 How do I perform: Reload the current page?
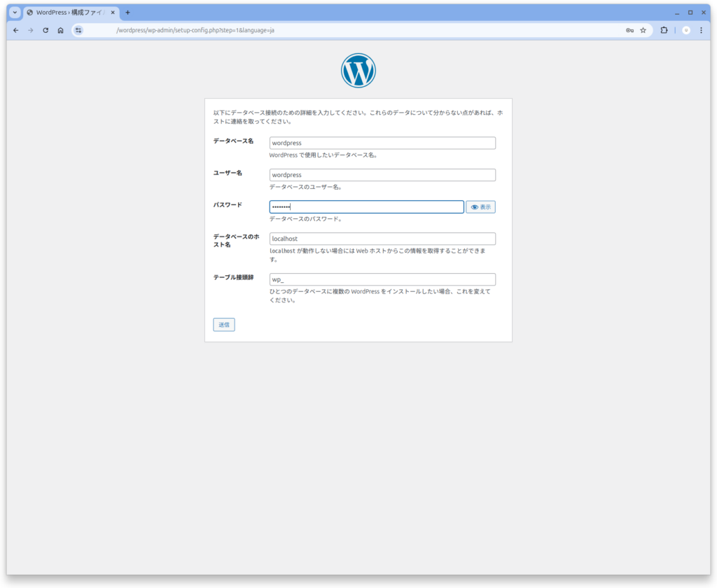(x=46, y=30)
